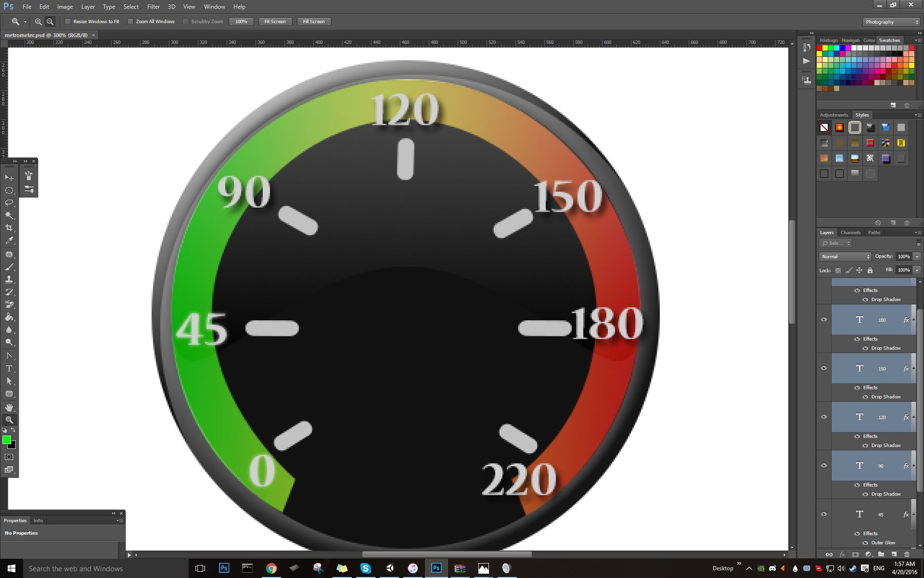This screenshot has width=924, height=578.
Task: Select the Dodge tool
Action: [9, 342]
